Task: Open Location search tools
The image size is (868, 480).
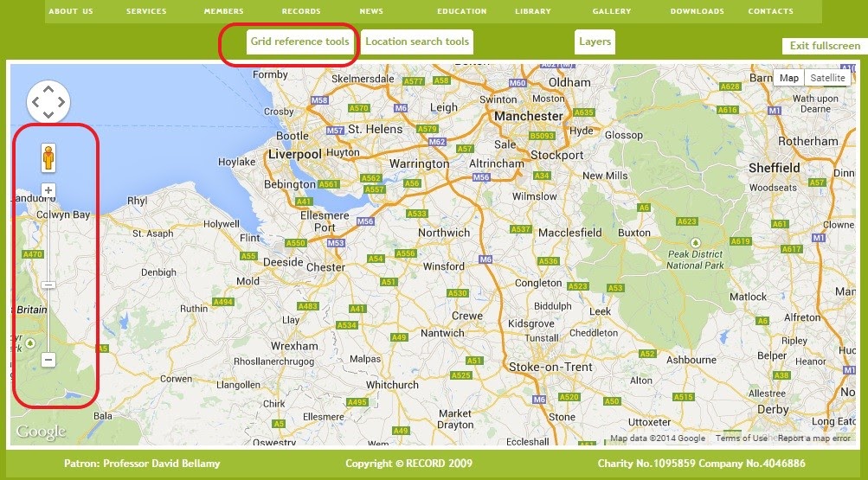Action: coord(417,42)
